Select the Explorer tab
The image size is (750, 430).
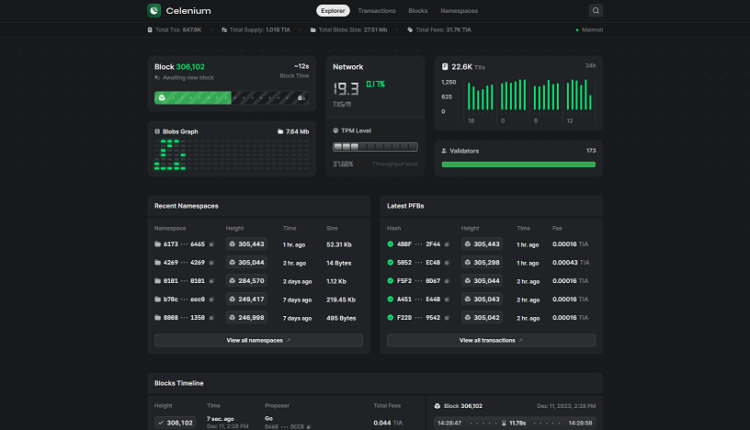click(333, 11)
